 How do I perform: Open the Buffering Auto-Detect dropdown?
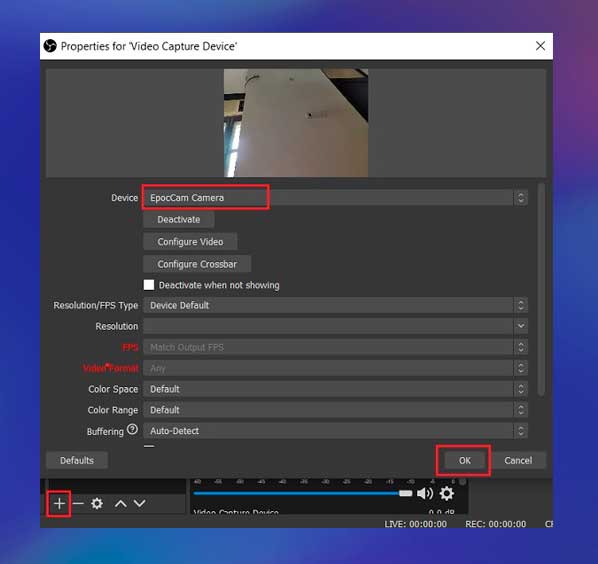335,431
